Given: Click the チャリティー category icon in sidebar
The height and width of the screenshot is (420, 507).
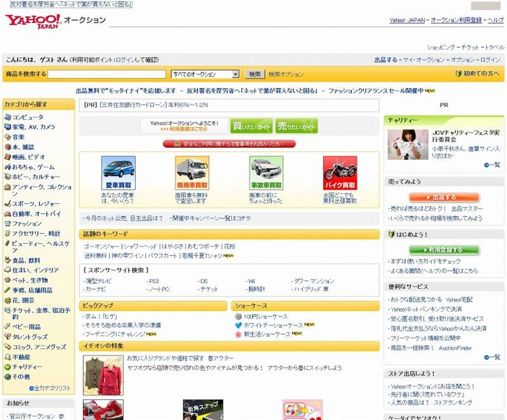Looking at the screenshot, I should pyautogui.click(x=7, y=366).
